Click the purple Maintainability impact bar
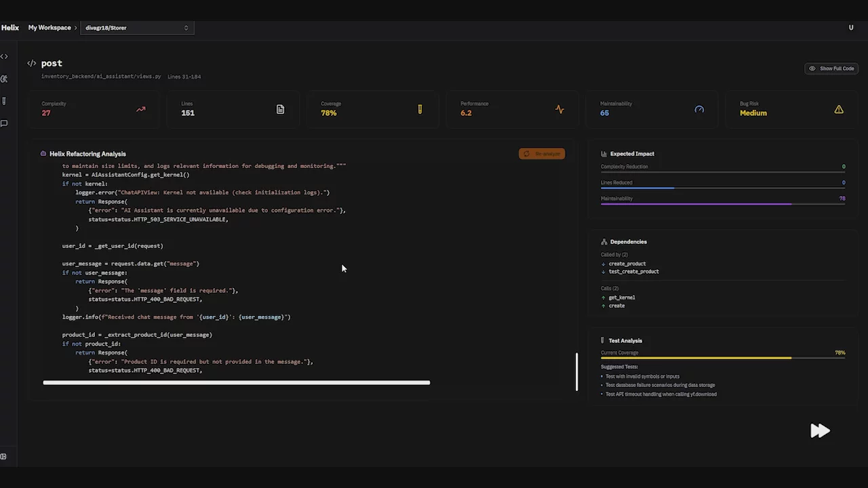Viewport: 868px width, 488px height. [723, 204]
